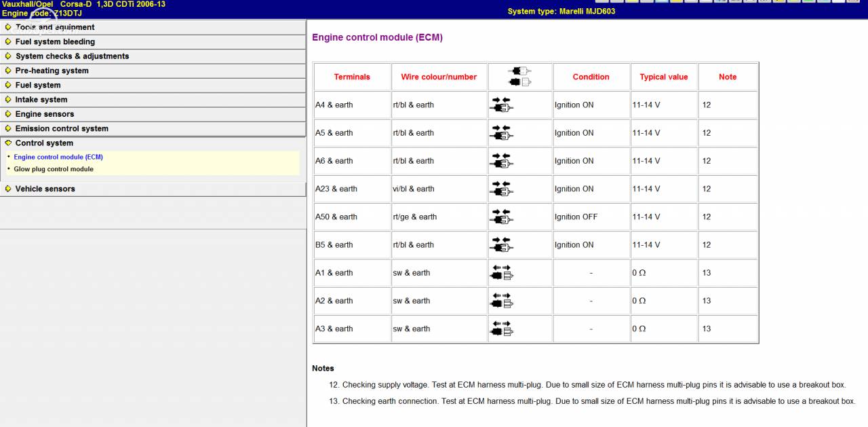Screen dimensions: 868x427
Task: Expand the Engine sensors section
Action: click(153, 114)
